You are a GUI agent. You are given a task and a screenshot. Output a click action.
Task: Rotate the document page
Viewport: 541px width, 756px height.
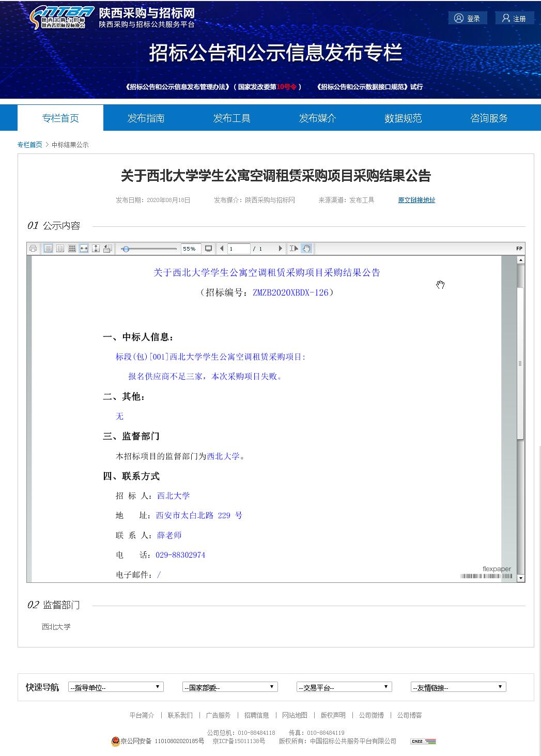[x=107, y=249]
